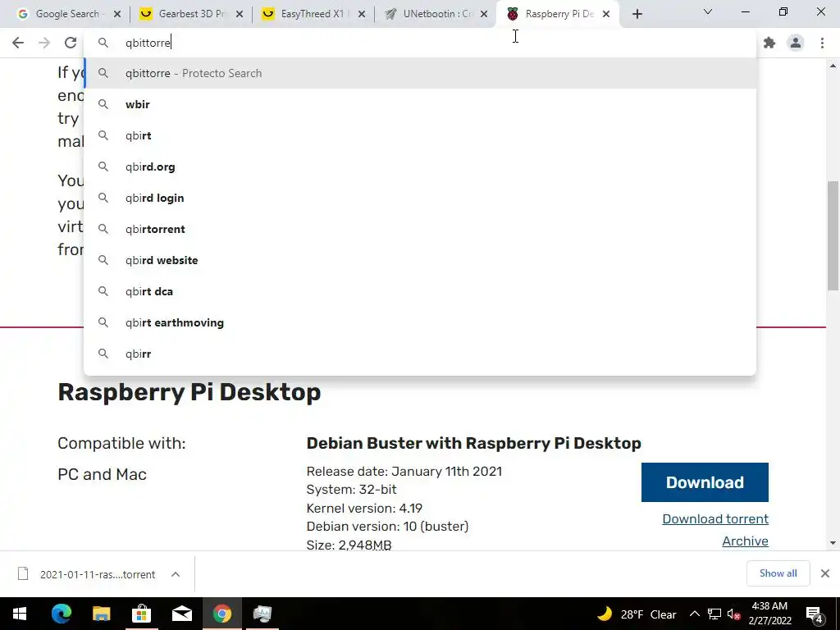This screenshot has height=630, width=840.
Task: Show hidden system tray icons
Action: point(694,614)
